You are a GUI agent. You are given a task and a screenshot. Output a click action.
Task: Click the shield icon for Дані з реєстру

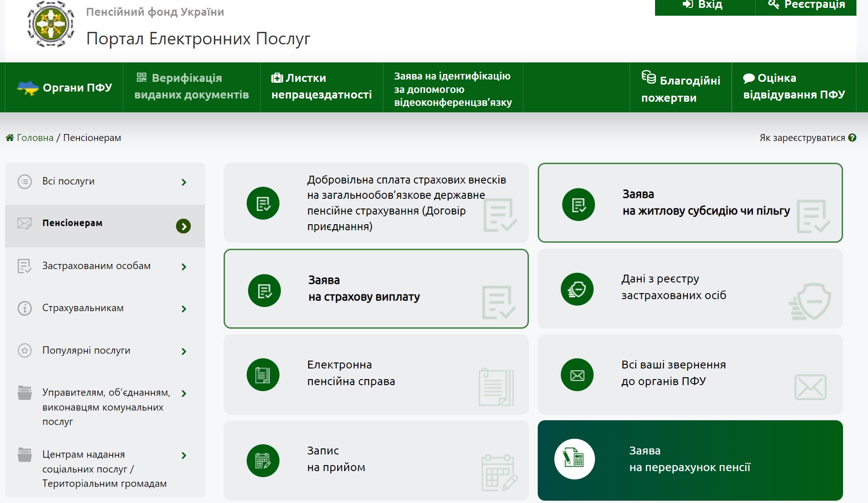tap(577, 289)
